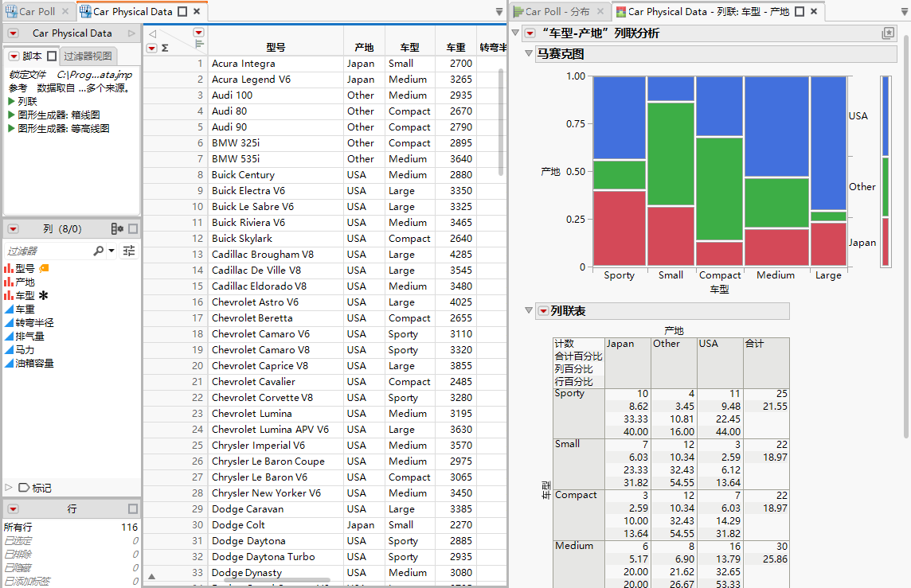911x588 pixels.
Task: Click the 转弯半径 continuous type icon
Action: [x=9, y=323]
